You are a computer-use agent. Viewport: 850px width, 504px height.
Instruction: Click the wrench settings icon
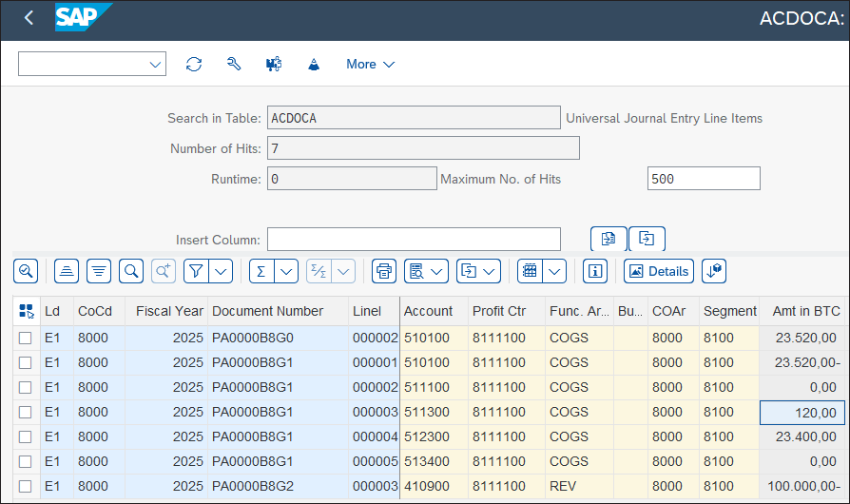(x=234, y=64)
